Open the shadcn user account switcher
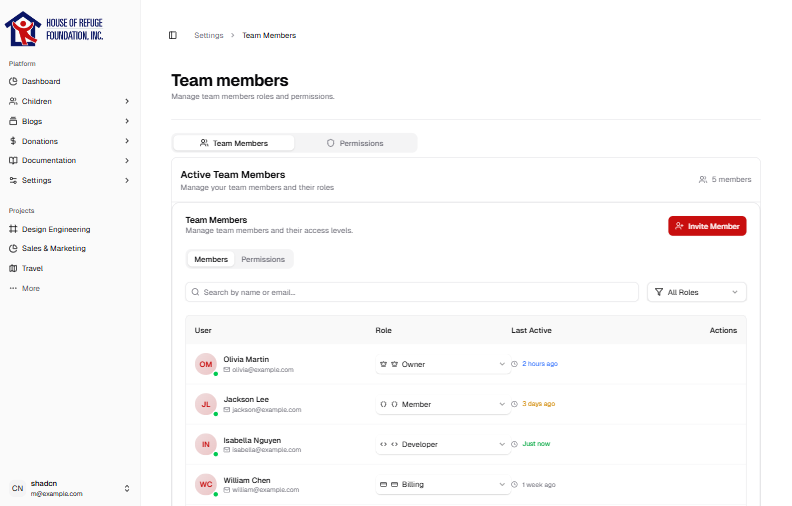This screenshot has width=792, height=506. tap(70, 488)
